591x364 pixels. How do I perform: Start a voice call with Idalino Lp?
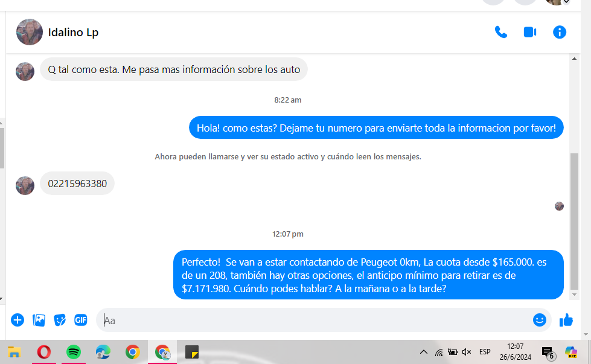tap(501, 33)
